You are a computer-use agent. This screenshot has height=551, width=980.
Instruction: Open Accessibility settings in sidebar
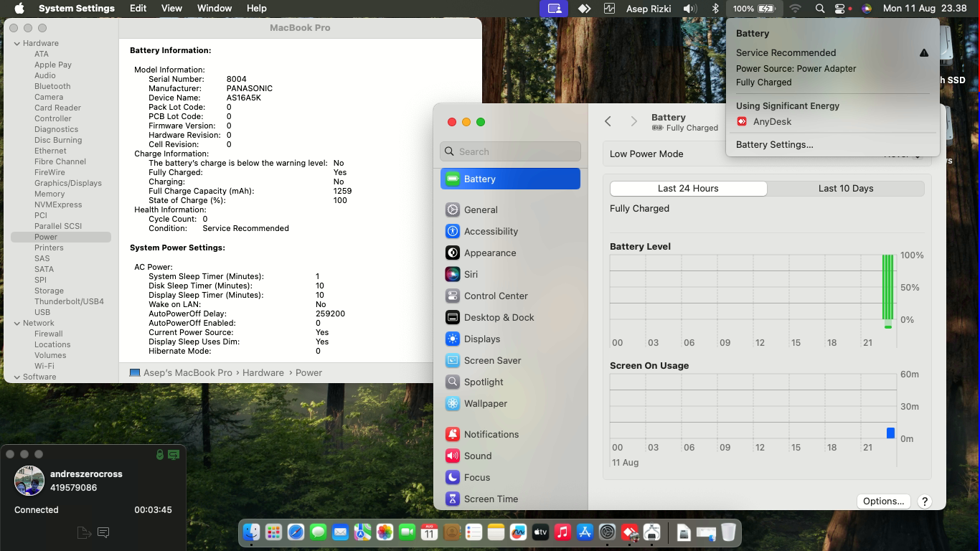[491, 231]
